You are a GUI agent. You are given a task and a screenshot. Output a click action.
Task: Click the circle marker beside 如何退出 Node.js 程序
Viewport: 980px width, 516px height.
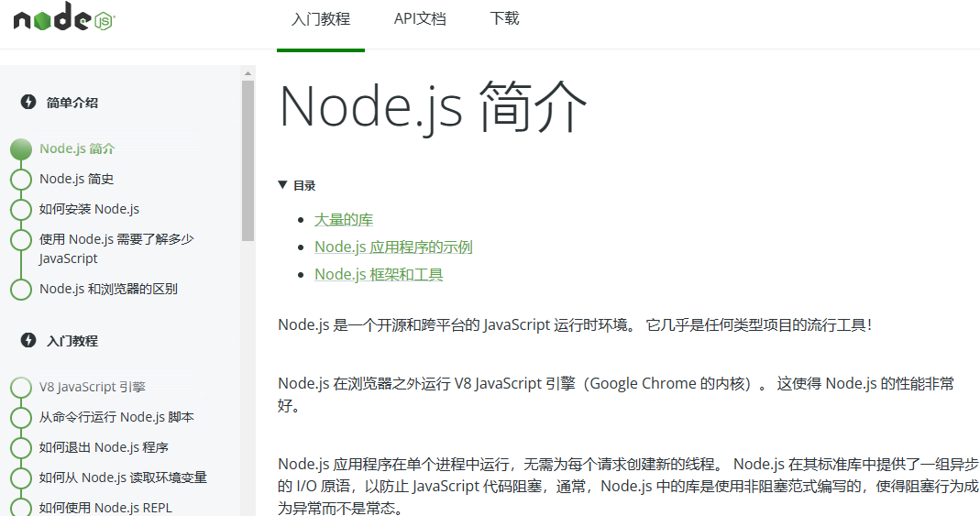[21, 448]
